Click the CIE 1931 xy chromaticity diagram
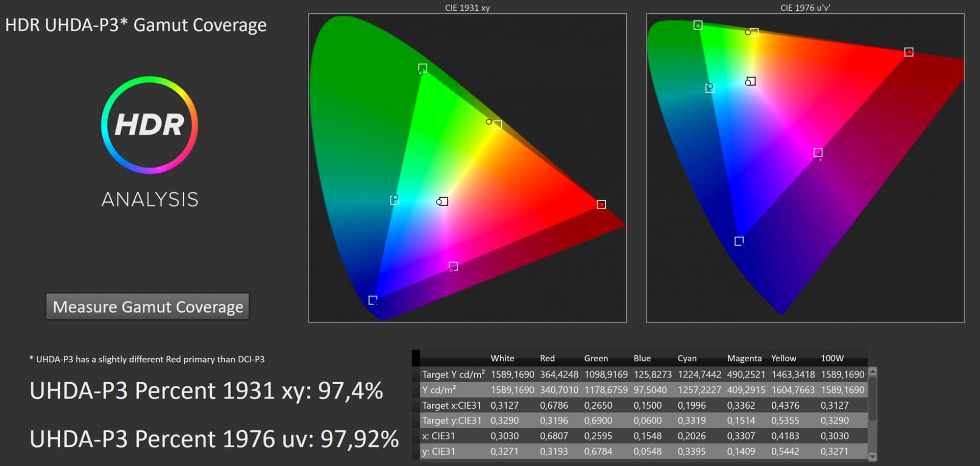 click(468, 168)
